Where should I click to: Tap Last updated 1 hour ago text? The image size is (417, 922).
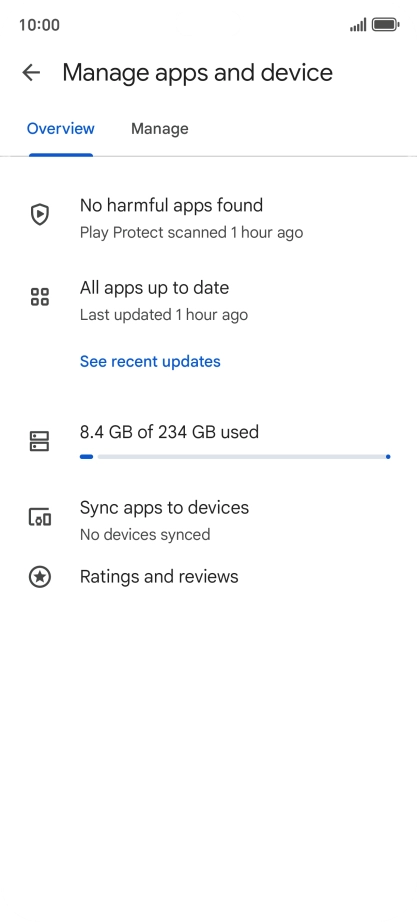pos(164,315)
